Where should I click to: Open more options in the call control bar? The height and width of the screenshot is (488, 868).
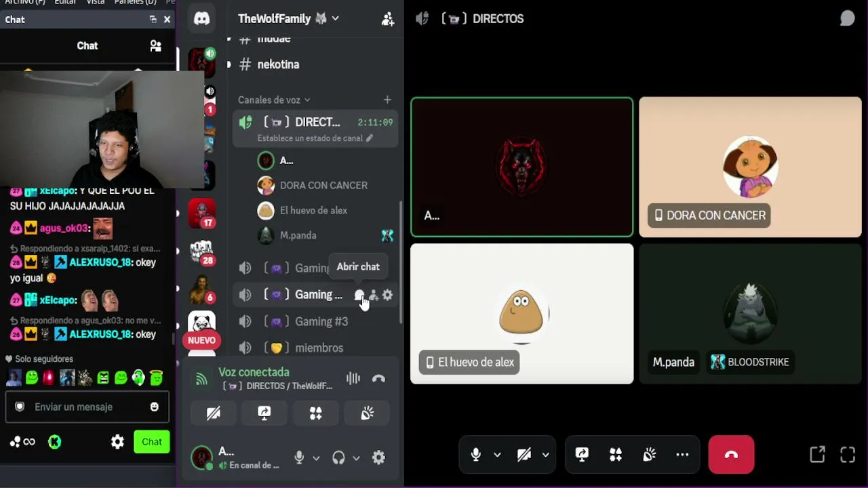click(682, 455)
